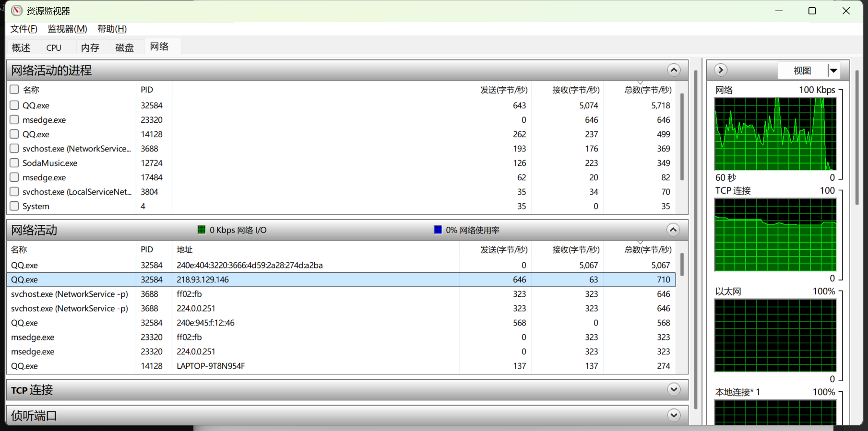Click the 以太网 graph
Image resolution: width=868 pixels, height=431 pixels.
(x=775, y=336)
